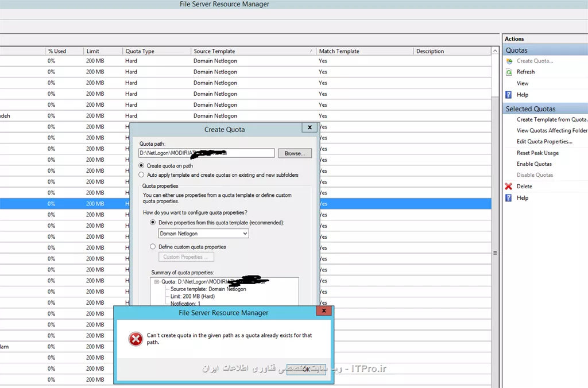Click 'Limit: 200 MB (Hard)' summary entry

192,296
